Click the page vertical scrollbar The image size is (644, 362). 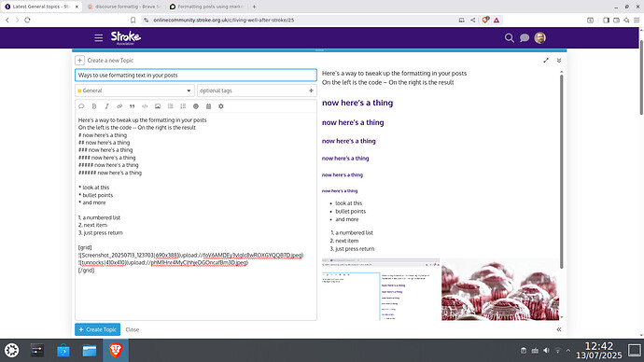point(641,78)
